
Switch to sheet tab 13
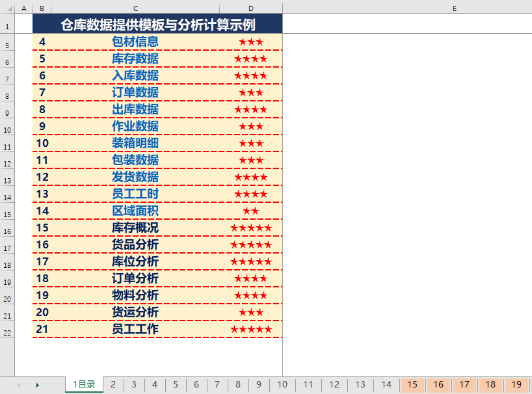click(360, 384)
